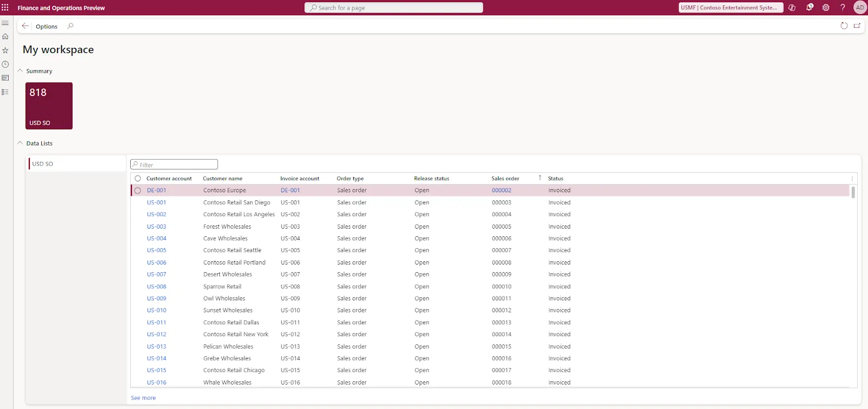
Task: Open customer account link US-016
Action: (157, 382)
